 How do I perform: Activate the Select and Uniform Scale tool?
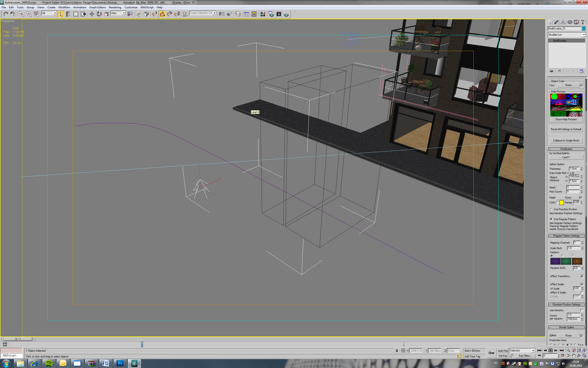point(106,14)
